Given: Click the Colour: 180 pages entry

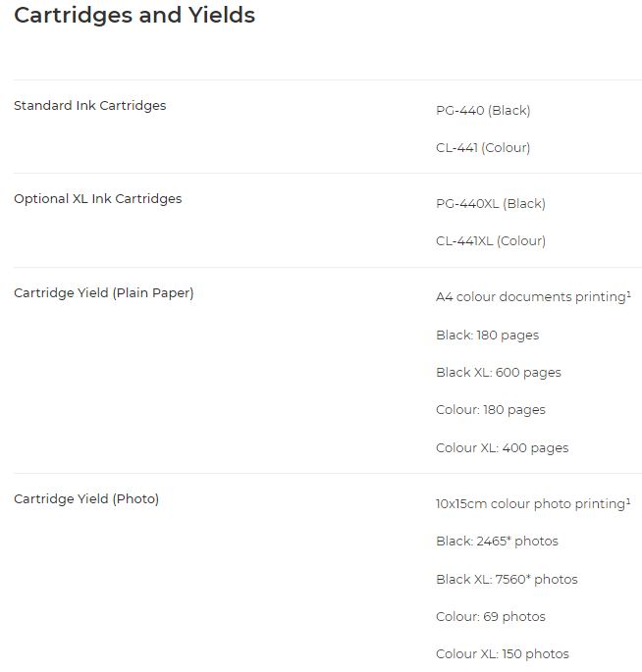Looking at the screenshot, I should [x=491, y=410].
